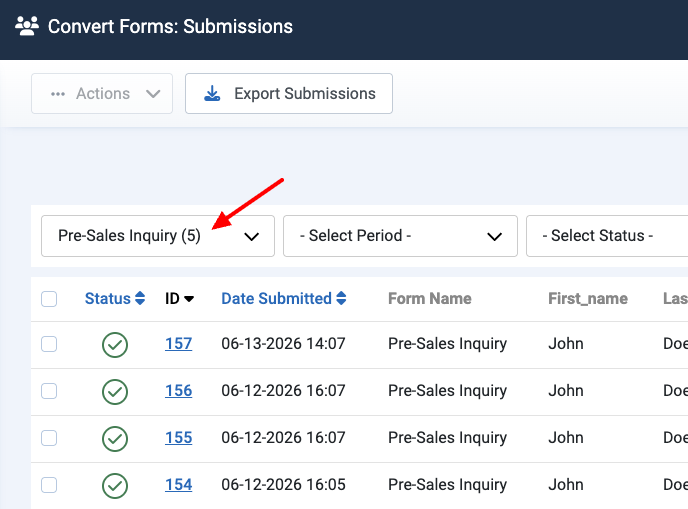This screenshot has height=509, width=688.
Task: Click First_name column header
Action: click(x=588, y=298)
